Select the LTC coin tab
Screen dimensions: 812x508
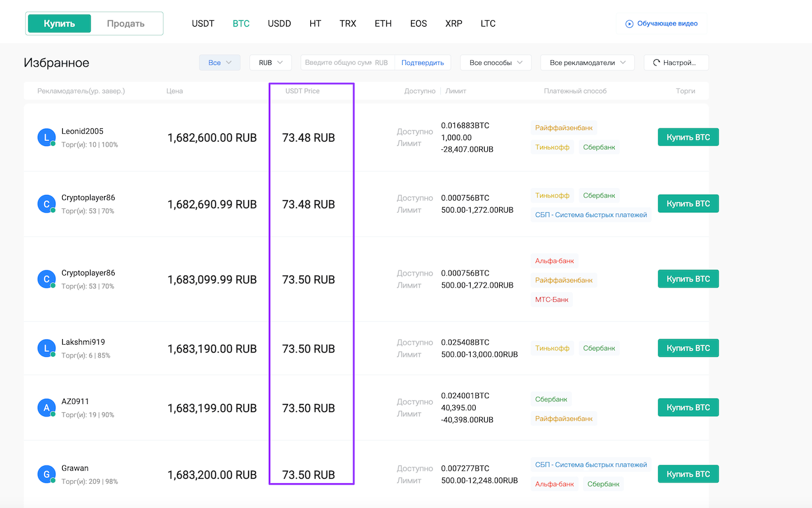488,23
